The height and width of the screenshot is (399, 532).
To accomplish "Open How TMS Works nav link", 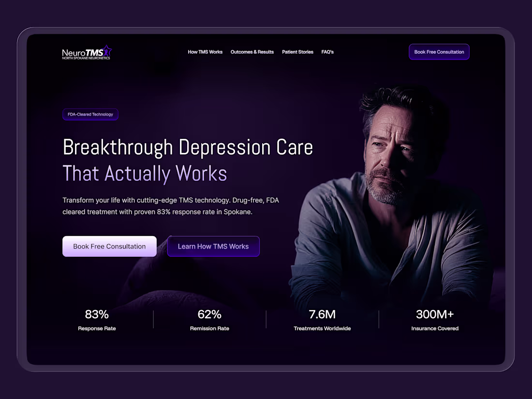I will point(205,52).
